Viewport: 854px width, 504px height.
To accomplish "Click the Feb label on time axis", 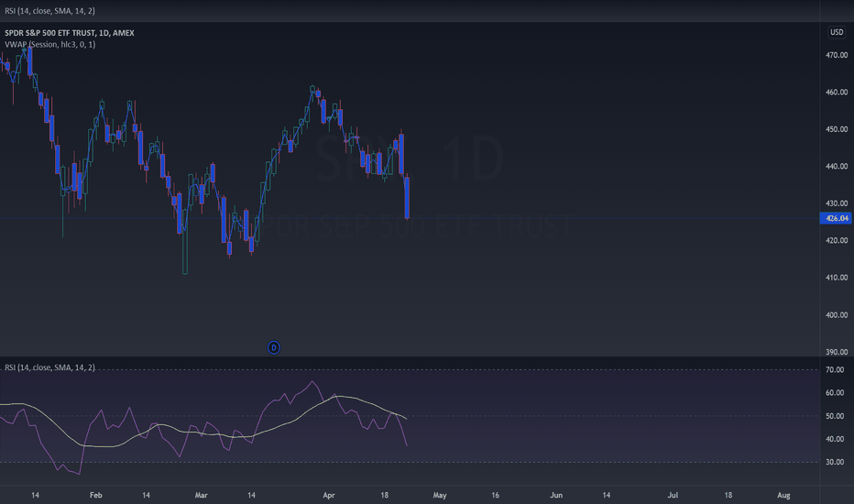I will [x=96, y=495].
